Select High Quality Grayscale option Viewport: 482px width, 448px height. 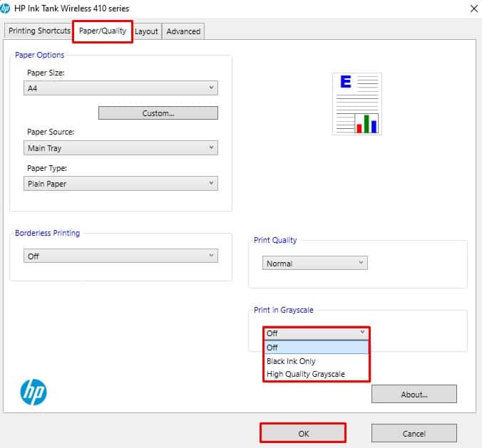tap(317, 374)
